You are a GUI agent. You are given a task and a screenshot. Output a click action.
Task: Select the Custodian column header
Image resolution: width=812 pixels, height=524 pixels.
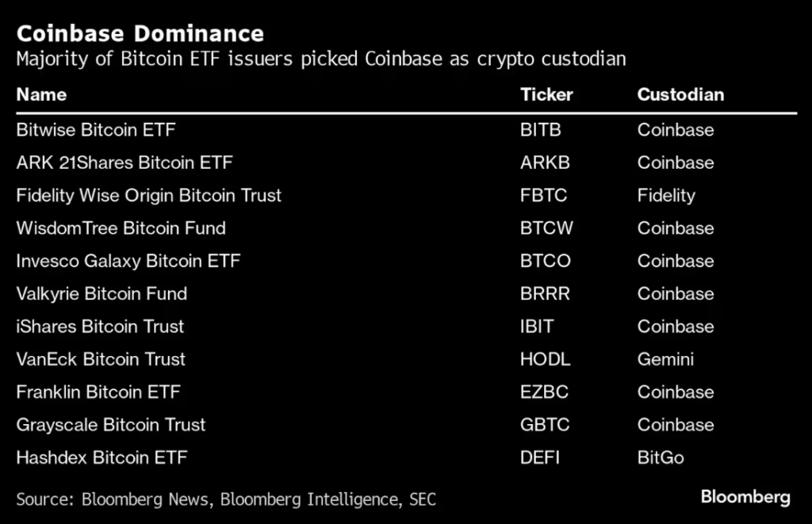(680, 95)
